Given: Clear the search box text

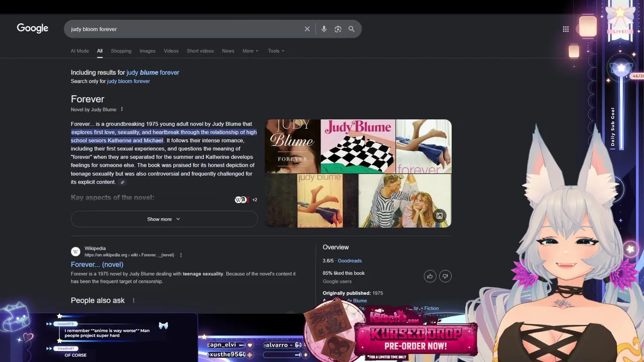Looking at the screenshot, I should (x=307, y=29).
